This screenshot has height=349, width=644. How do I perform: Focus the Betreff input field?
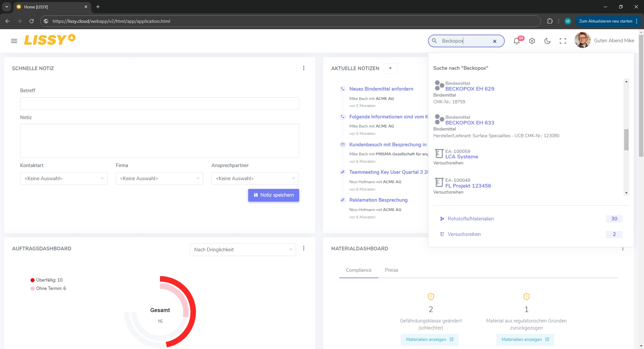click(160, 104)
